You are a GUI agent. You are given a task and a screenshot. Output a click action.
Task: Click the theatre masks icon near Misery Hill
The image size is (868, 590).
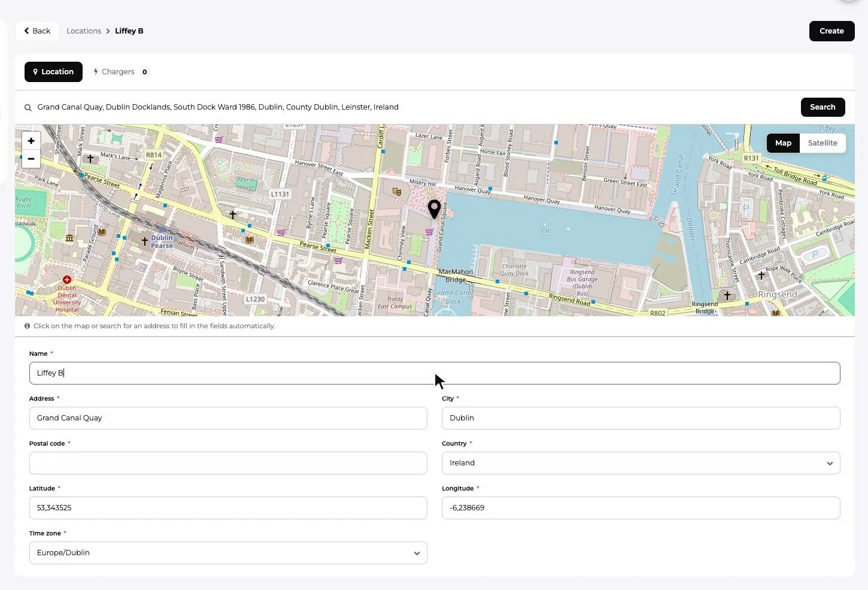coord(396,192)
